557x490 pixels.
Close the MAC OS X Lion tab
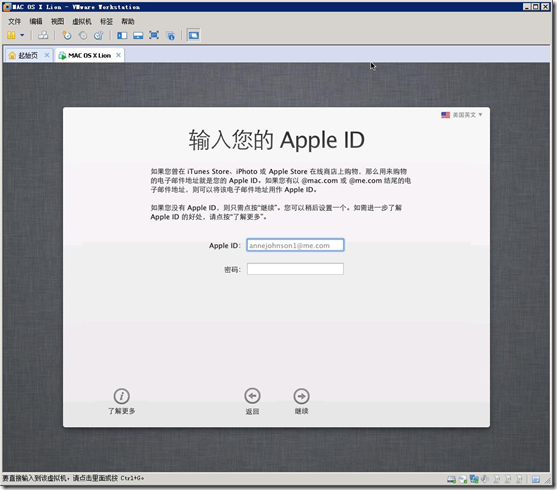point(118,55)
